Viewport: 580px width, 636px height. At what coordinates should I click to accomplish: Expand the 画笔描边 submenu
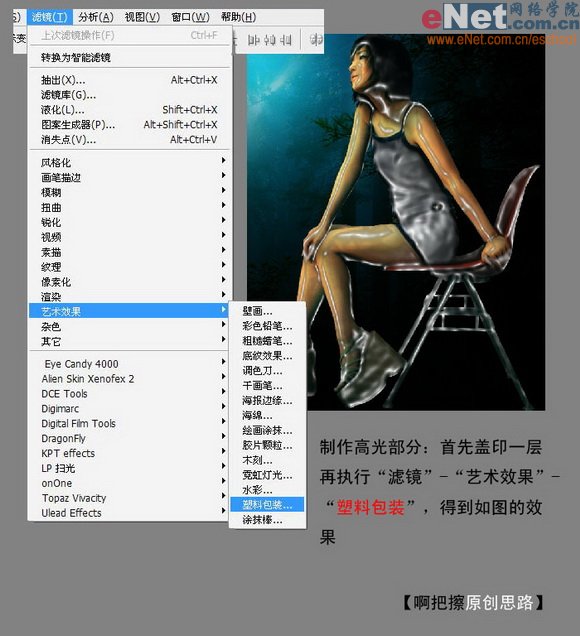click(x=130, y=177)
